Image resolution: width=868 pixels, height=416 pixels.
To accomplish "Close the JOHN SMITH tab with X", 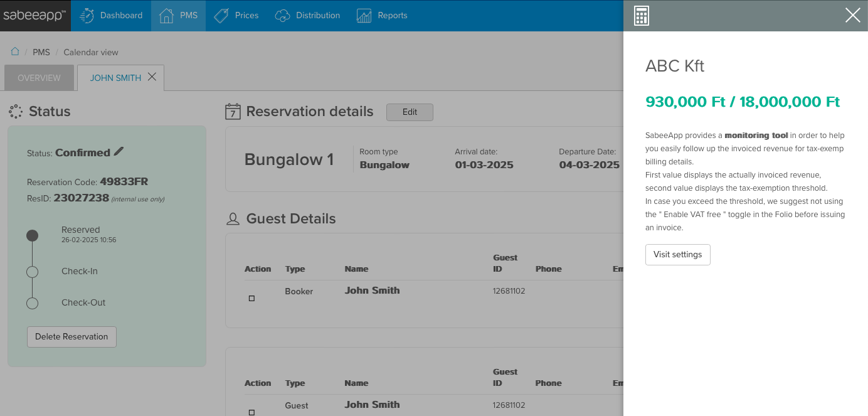I will [152, 77].
